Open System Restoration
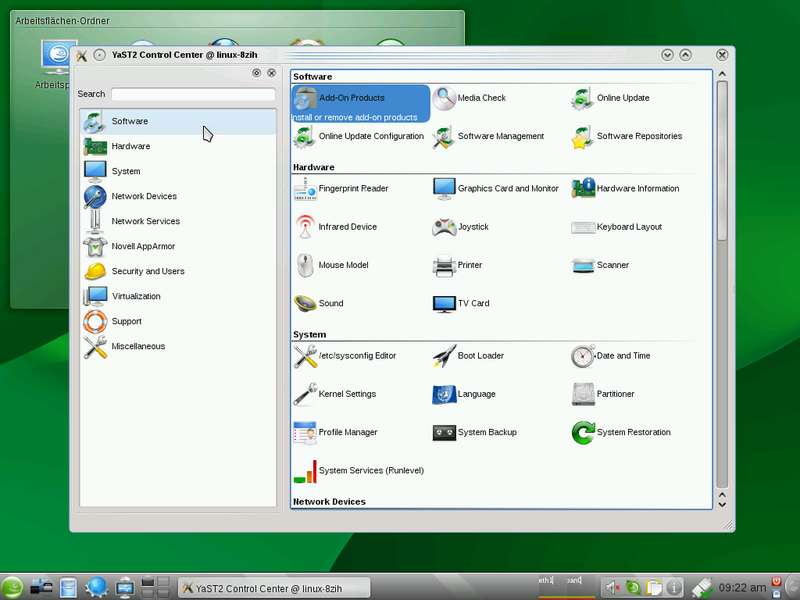The height and width of the screenshot is (600, 800). point(621,433)
